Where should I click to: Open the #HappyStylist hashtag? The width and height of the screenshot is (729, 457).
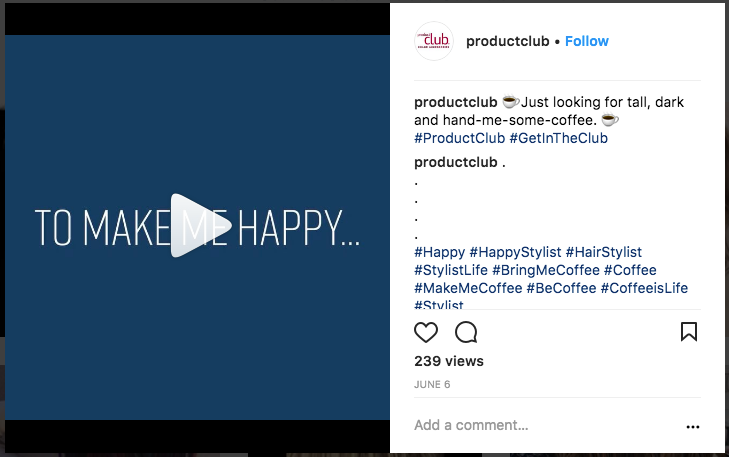(515, 252)
